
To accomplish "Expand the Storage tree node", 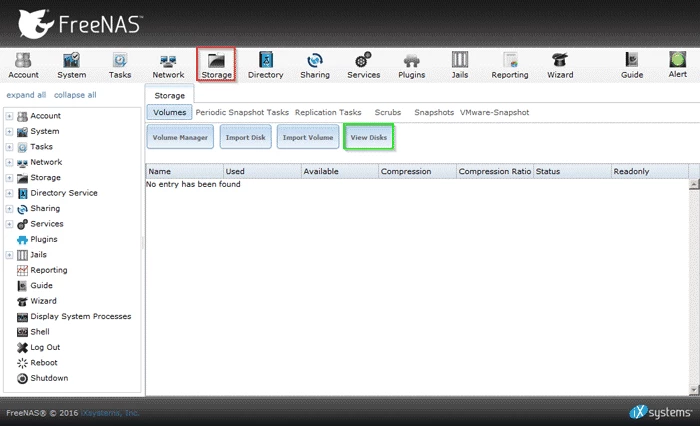I will pos(9,178).
